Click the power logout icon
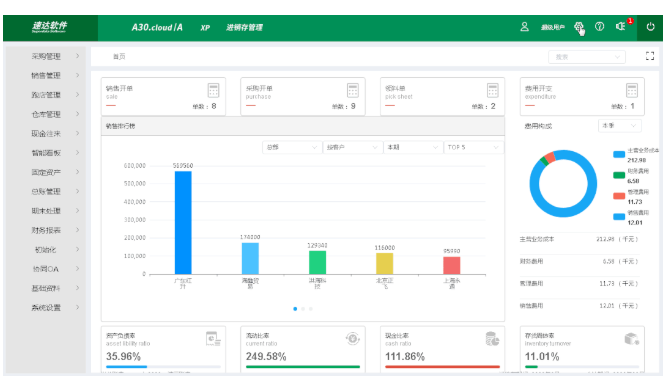The width and height of the screenshot is (669, 389). (650, 27)
